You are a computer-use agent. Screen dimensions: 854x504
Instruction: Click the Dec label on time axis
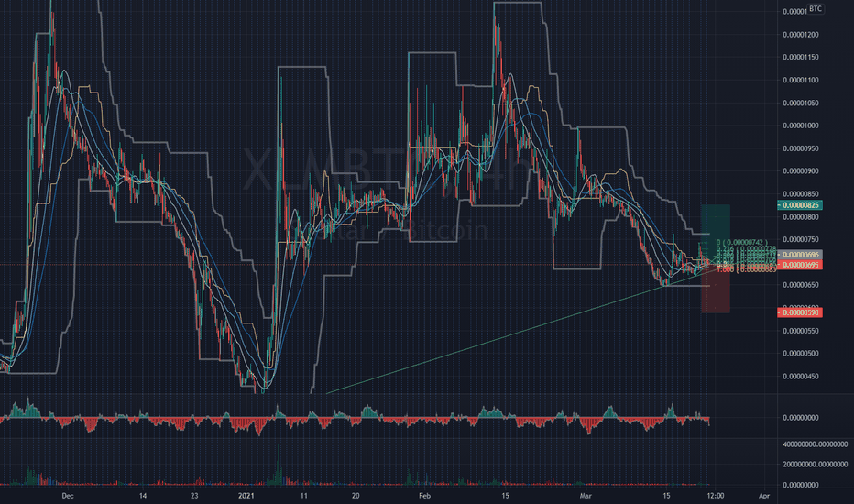68,496
